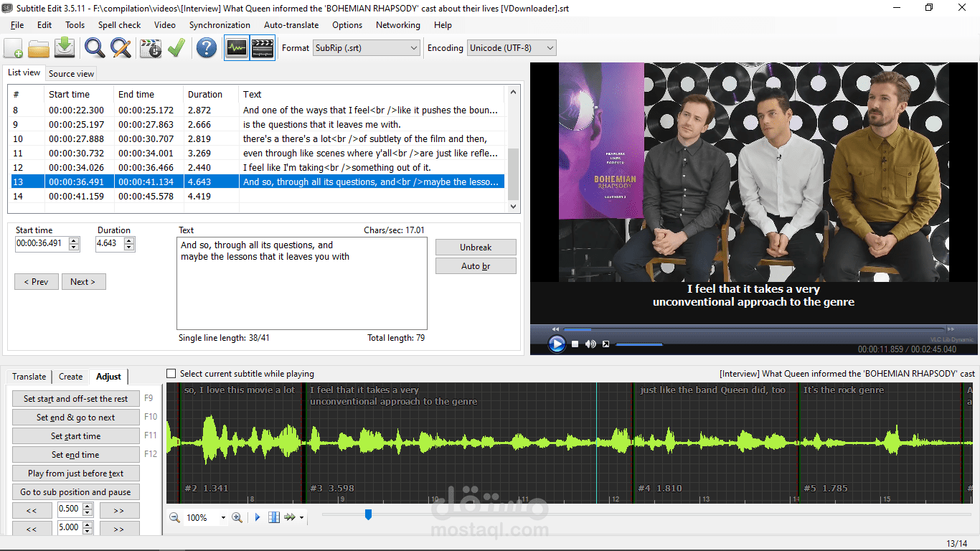
Task: Rewind video with double-left arrows
Action: pos(556,329)
